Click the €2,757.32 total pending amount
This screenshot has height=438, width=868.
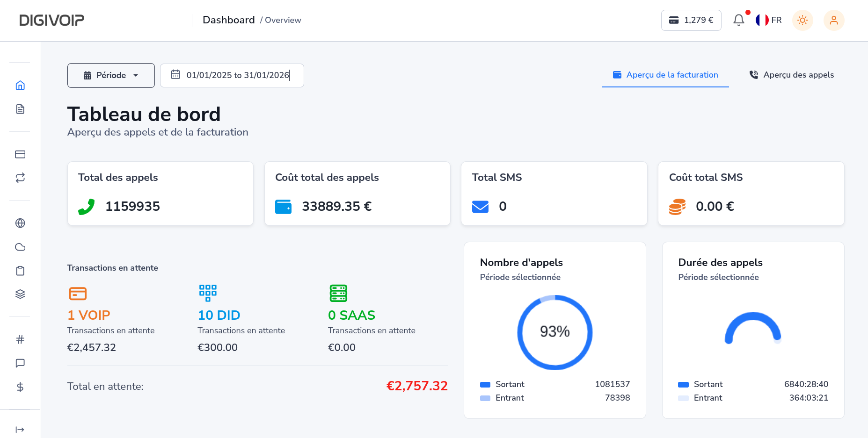click(417, 386)
